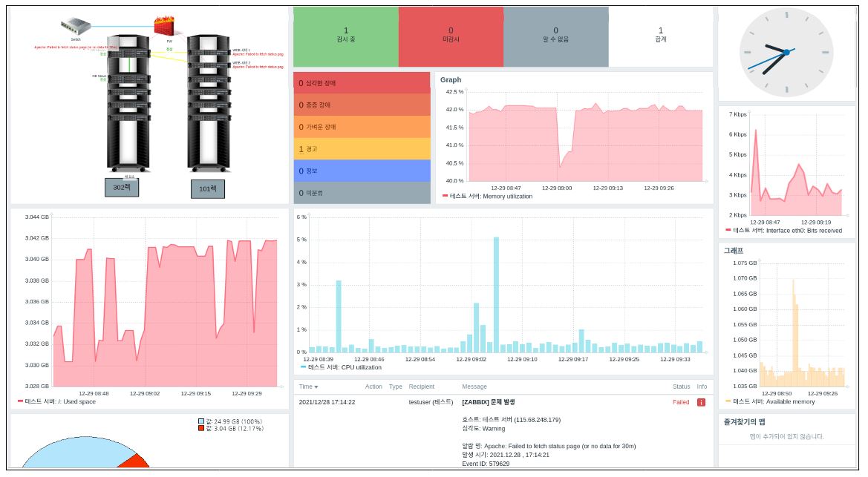Click the Message column header
The width and height of the screenshot is (868, 477).
pos(474,386)
